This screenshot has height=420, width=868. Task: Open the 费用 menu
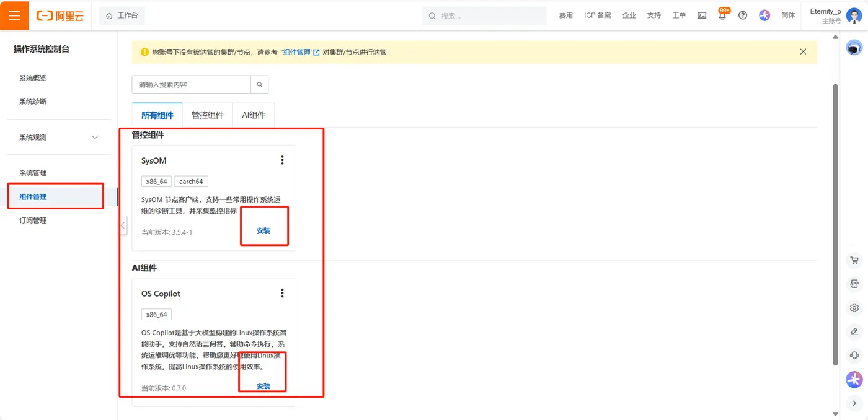click(565, 15)
